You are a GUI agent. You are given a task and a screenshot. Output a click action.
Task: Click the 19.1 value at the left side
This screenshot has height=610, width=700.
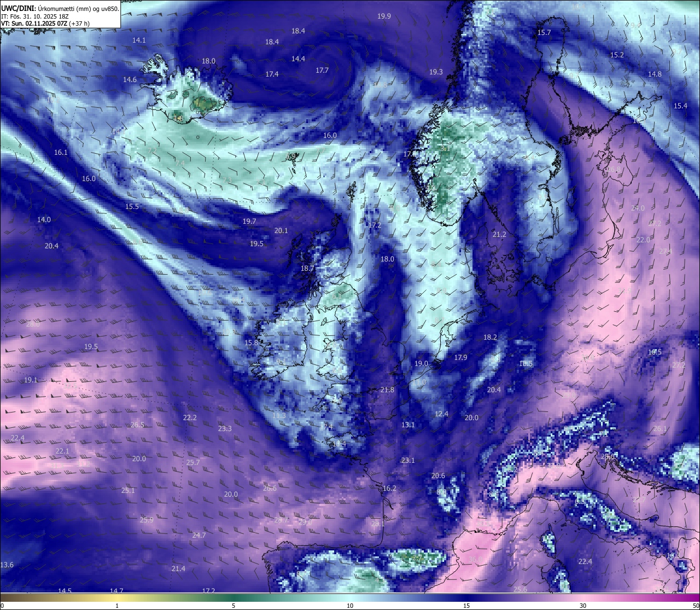tap(31, 380)
